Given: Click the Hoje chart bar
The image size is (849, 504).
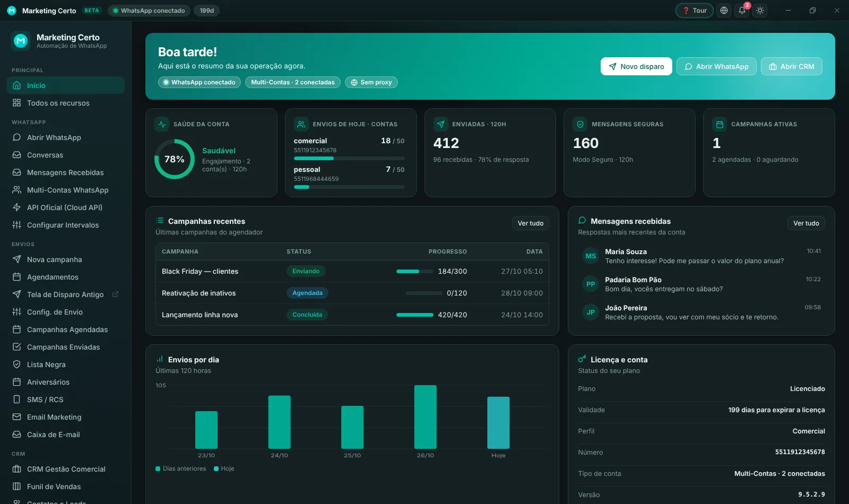Looking at the screenshot, I should click(x=498, y=423).
